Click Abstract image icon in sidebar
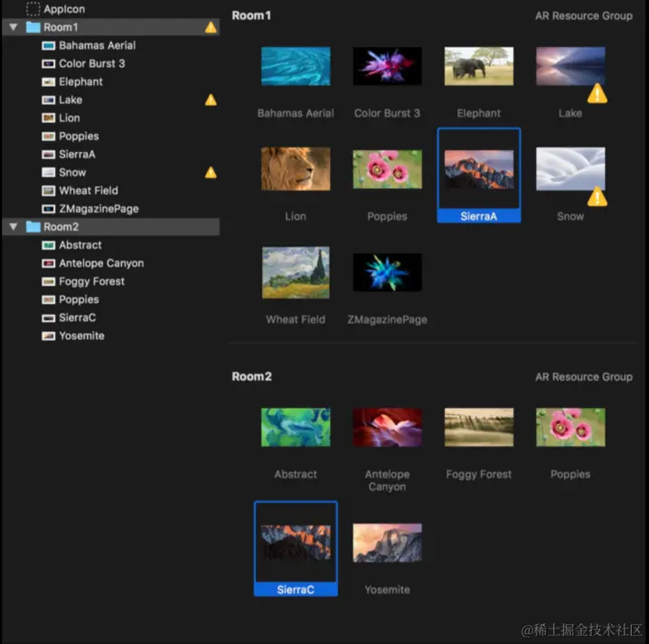The image size is (649, 644). [49, 245]
